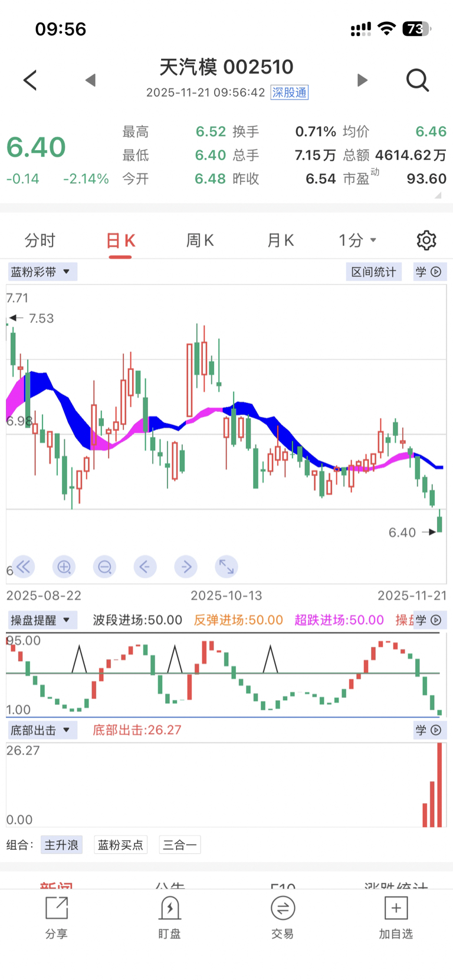453x980 pixels.
Task: Switch to the 周K tab
Action: coord(200,240)
